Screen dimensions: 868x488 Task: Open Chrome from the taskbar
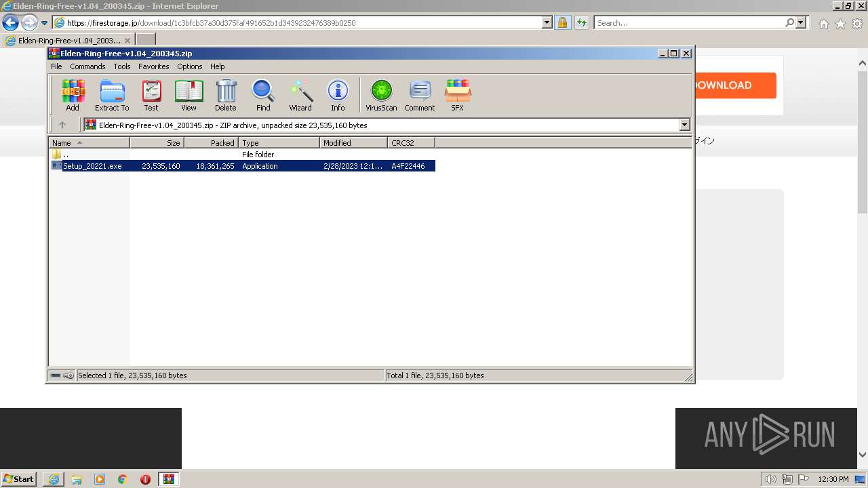123,479
